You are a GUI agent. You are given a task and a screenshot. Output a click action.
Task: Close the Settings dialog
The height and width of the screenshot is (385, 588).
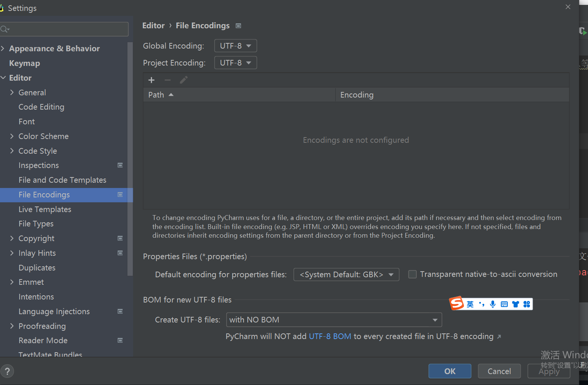pyautogui.click(x=568, y=7)
